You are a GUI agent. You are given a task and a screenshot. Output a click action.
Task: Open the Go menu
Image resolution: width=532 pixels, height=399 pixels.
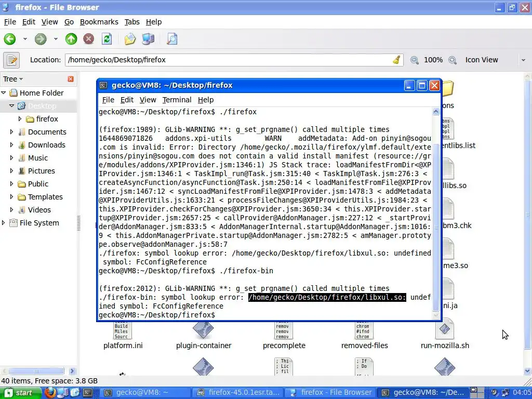pos(69,22)
